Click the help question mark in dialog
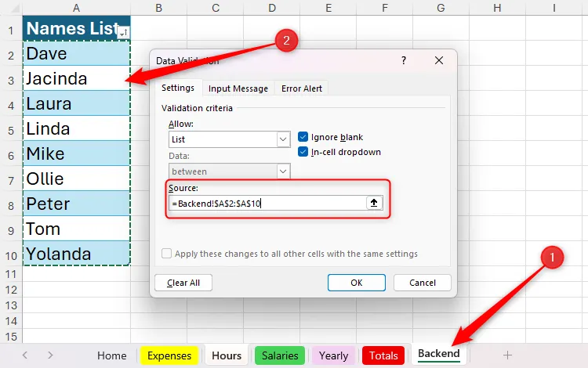Image resolution: width=588 pixels, height=368 pixels. coord(404,60)
